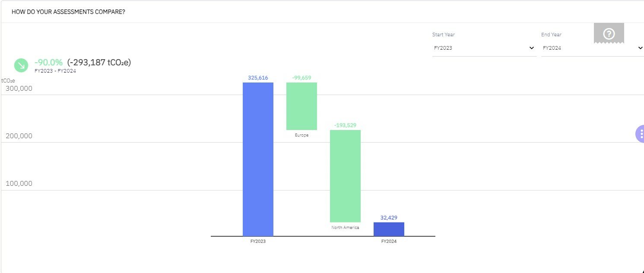
Task: Click the -99,659 value label
Action: [x=301, y=78]
